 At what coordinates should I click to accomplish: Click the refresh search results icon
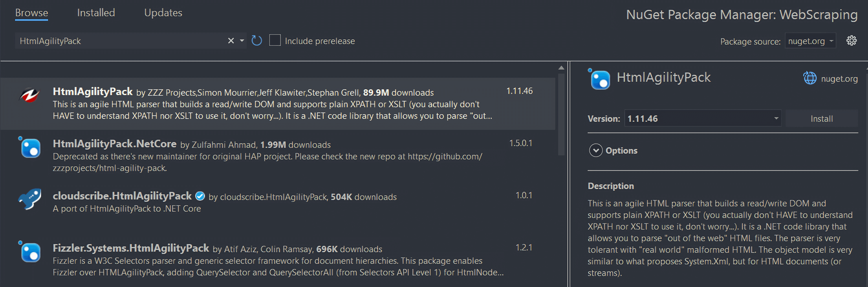[x=257, y=41]
